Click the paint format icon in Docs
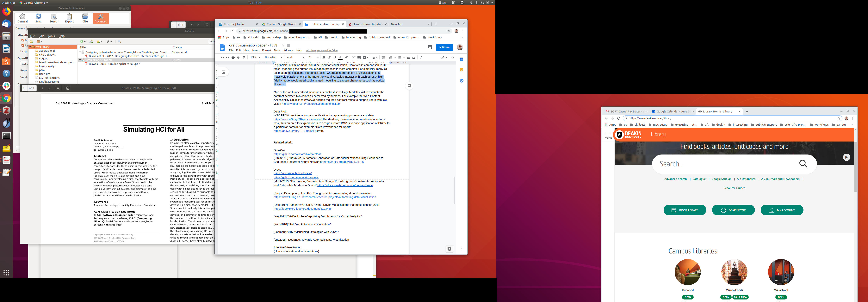Viewport: 868px width, 302px height. click(244, 57)
